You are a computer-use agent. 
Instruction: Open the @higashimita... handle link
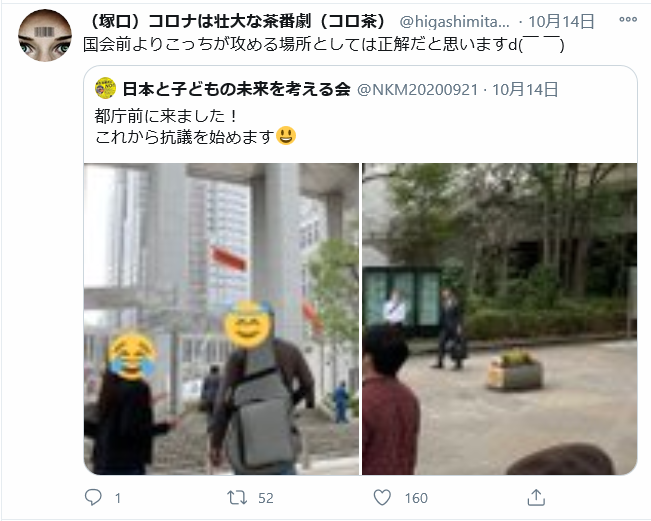(454, 22)
